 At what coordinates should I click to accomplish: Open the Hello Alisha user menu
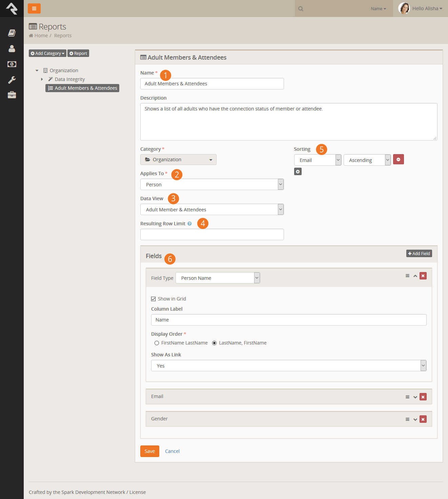[420, 8]
